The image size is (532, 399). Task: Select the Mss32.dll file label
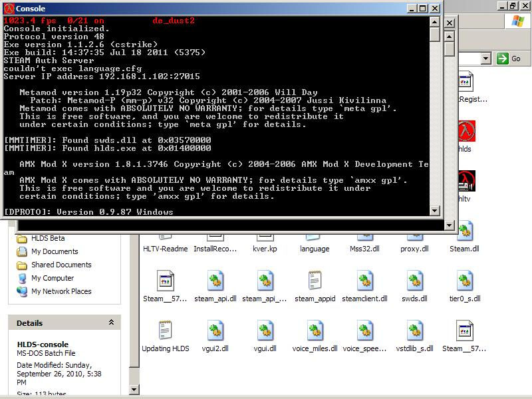pos(364,249)
